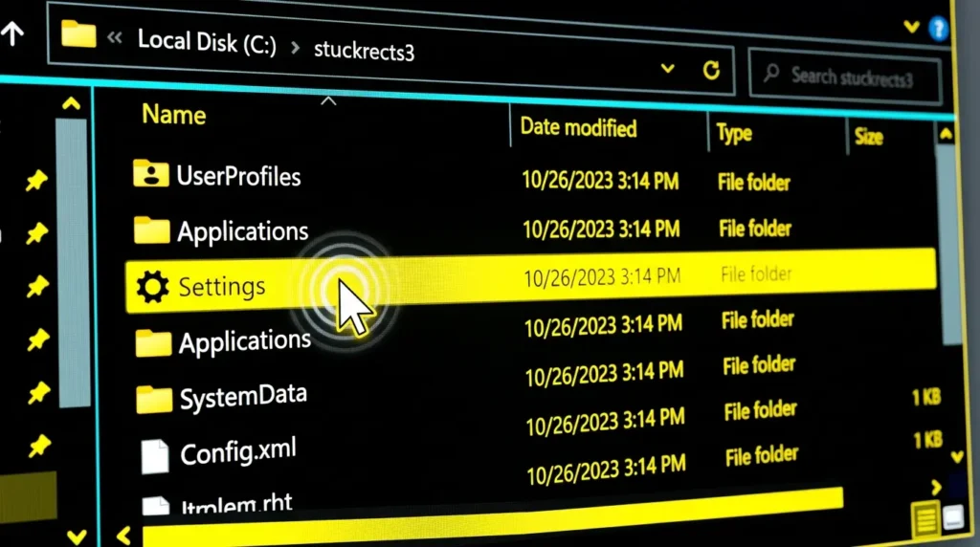Viewport: 980px width, 547px height.
Task: Select the Config.xml file
Action: pos(238,452)
